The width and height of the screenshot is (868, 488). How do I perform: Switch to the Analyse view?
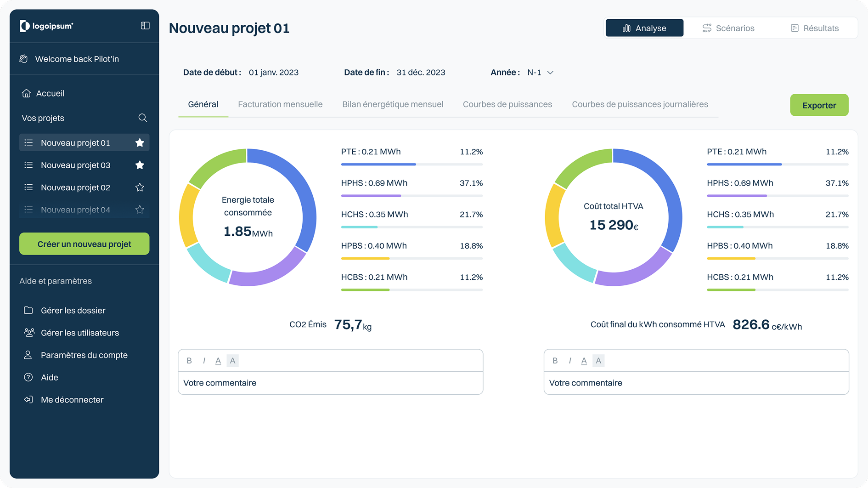(x=644, y=28)
